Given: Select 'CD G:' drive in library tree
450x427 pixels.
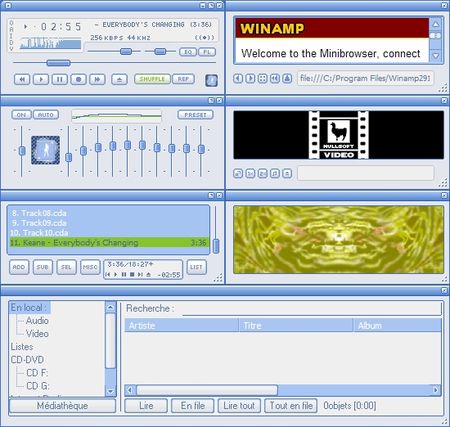Looking at the screenshot, I should pyautogui.click(x=38, y=386).
